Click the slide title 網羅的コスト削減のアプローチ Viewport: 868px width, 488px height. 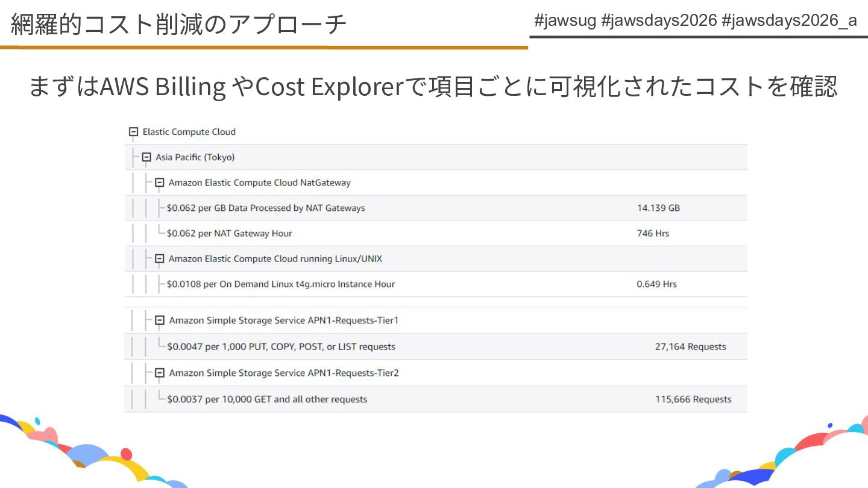tap(178, 24)
